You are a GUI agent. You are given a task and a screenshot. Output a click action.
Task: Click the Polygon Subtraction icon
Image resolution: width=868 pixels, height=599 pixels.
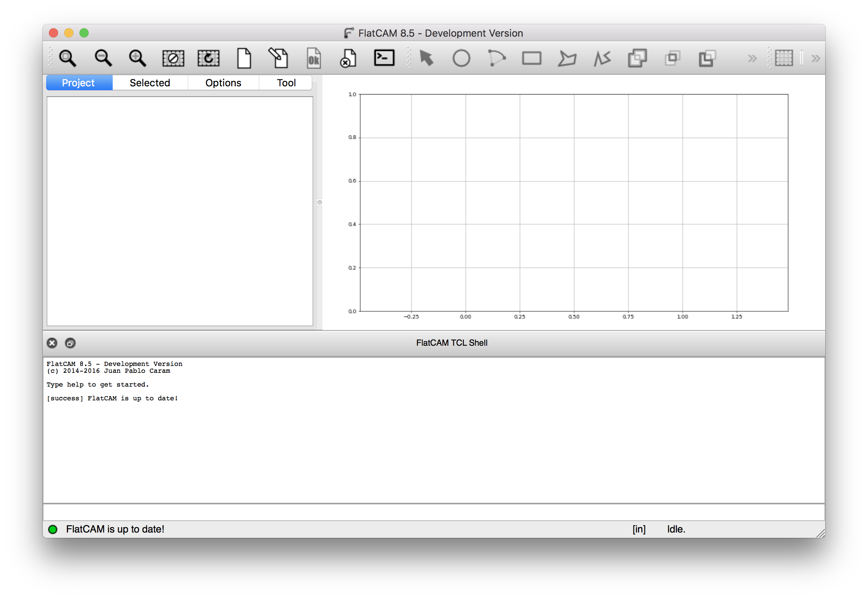coord(707,58)
